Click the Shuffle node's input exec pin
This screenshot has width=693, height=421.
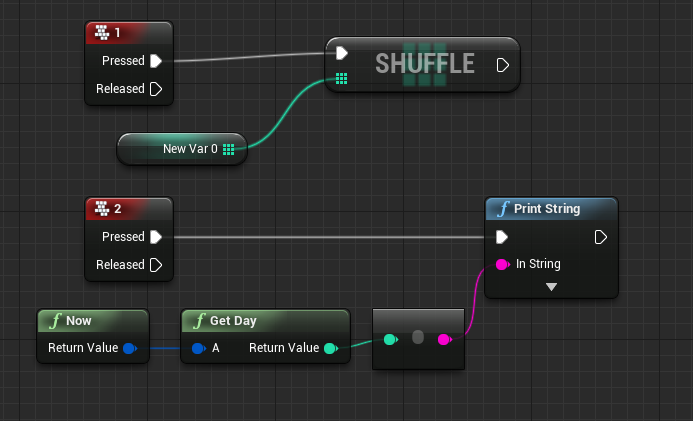click(x=342, y=53)
